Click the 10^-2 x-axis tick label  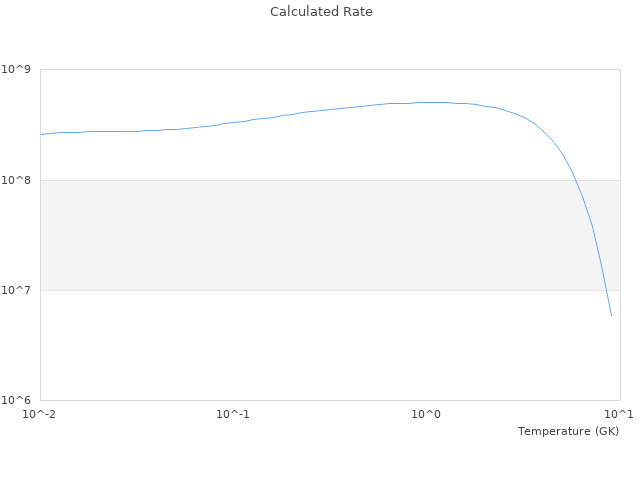(40, 414)
